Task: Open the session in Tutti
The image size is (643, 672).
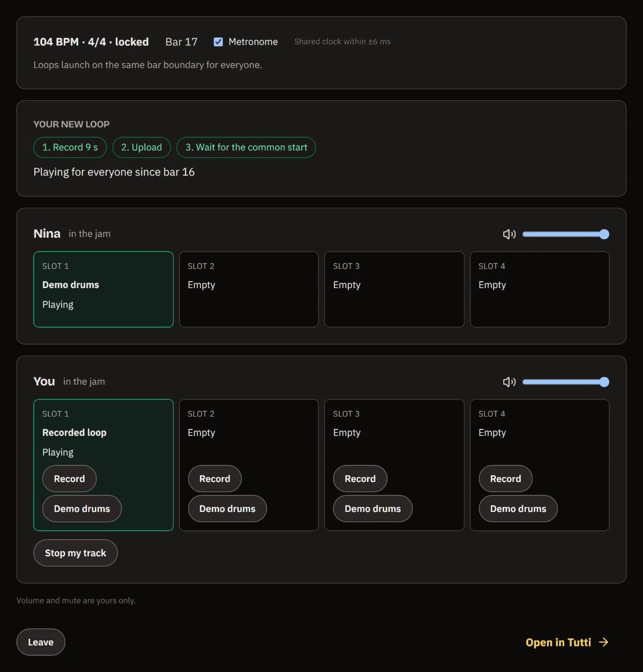Action: click(x=567, y=642)
